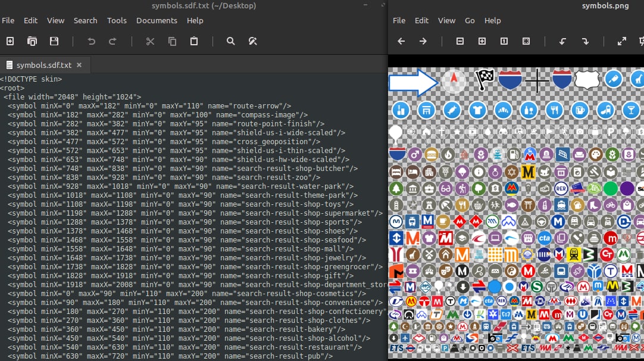This screenshot has width=644, height=361.
Task: Open the Documents menu
Action: tap(157, 21)
